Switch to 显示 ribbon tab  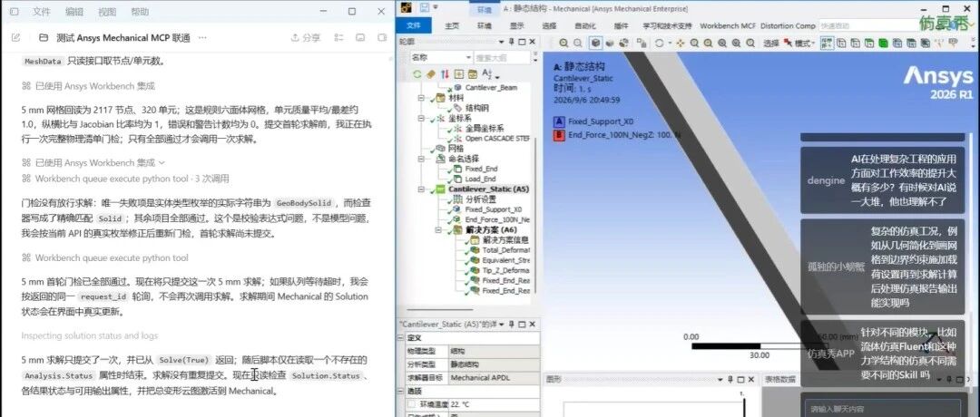(517, 26)
